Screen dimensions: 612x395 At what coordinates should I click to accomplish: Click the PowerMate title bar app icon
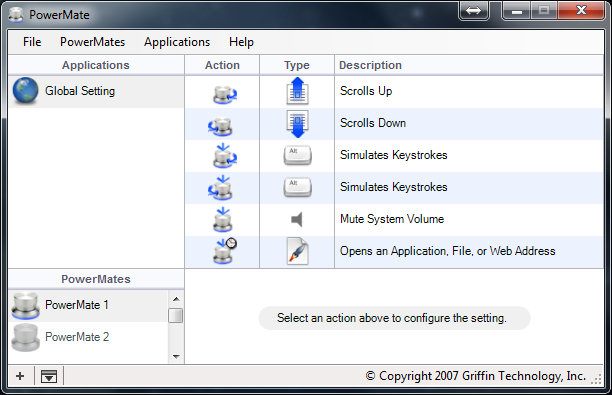(16, 14)
